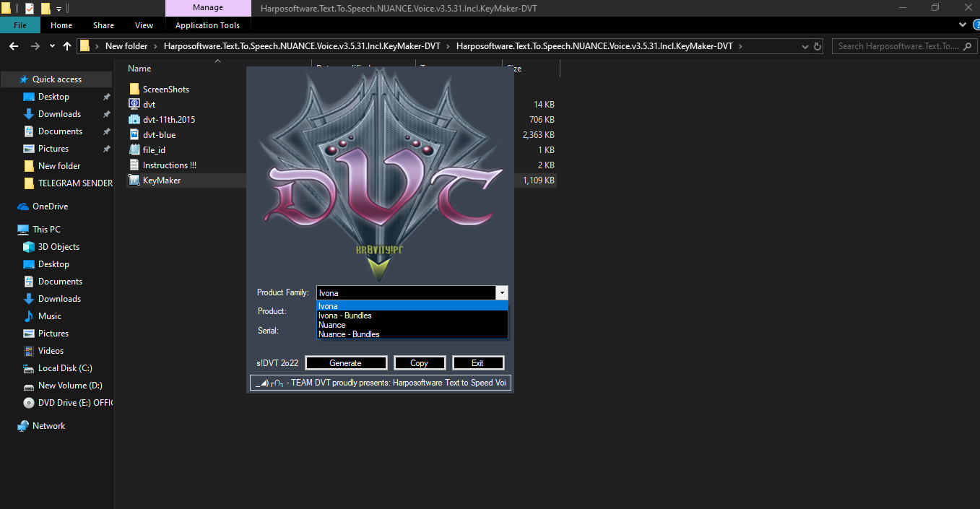This screenshot has height=509, width=980.
Task: Click the Search Harposoftware search box
Action: (x=904, y=46)
